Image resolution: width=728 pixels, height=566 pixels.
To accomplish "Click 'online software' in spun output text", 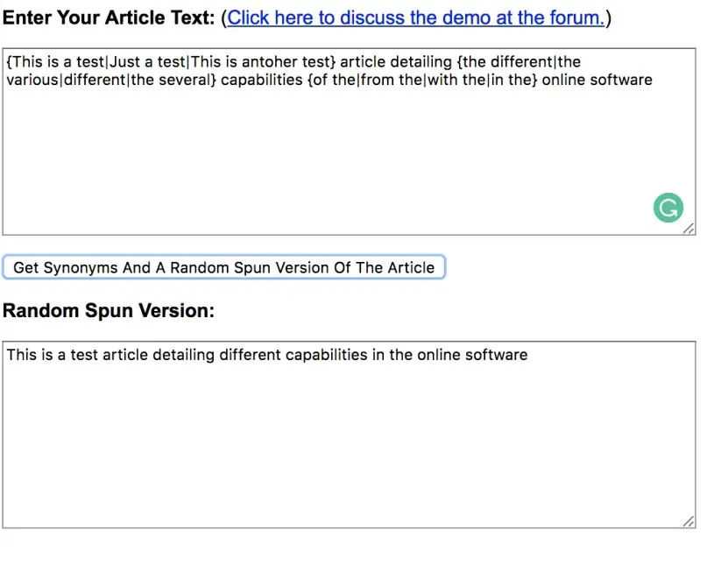I will coord(472,355).
